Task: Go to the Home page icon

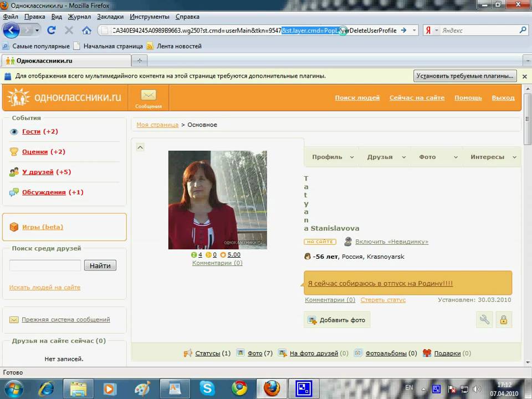Action: point(87,30)
